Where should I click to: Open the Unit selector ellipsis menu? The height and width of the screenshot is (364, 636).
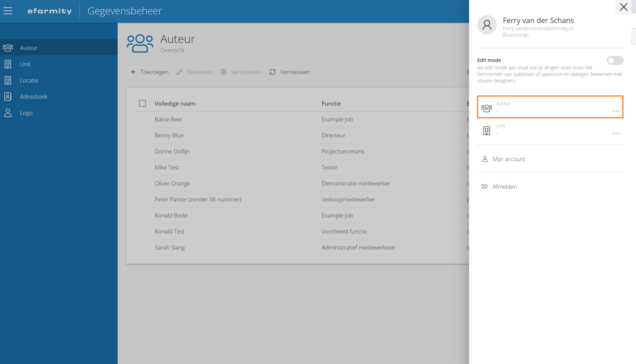[x=616, y=133]
